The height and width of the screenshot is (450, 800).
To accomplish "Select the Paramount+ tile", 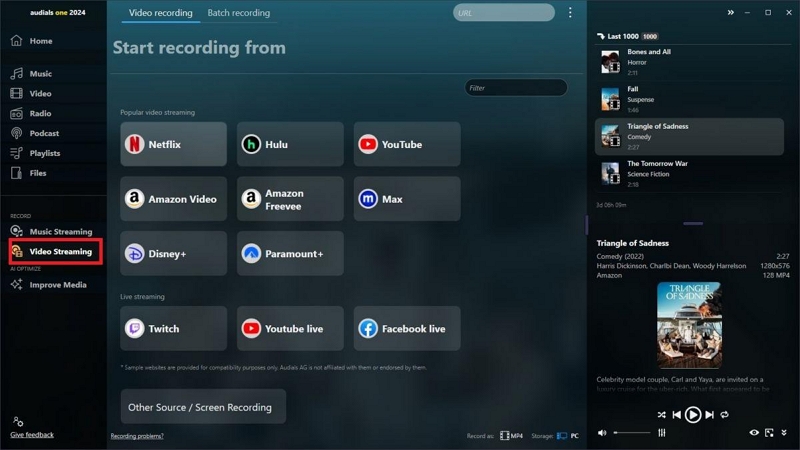I will 290,254.
